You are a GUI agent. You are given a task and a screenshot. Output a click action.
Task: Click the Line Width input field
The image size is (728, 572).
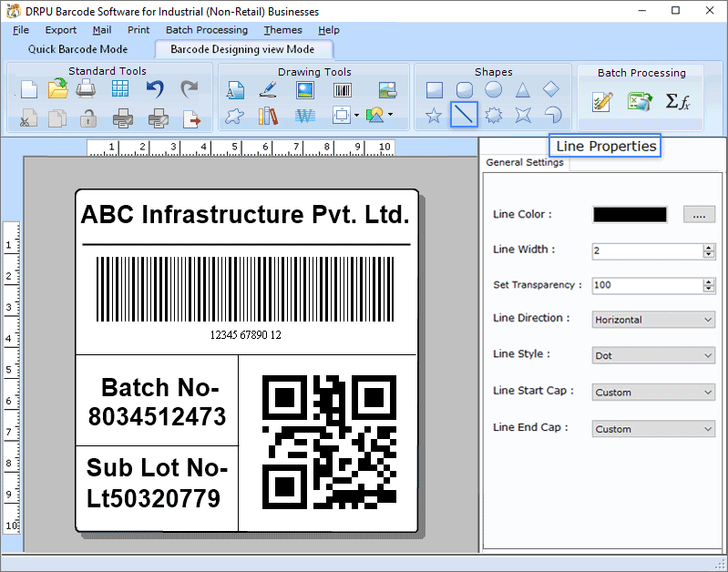[647, 250]
